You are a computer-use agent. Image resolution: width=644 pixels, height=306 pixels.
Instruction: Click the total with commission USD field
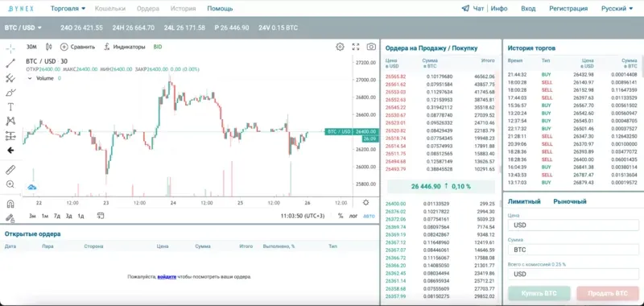point(573,274)
